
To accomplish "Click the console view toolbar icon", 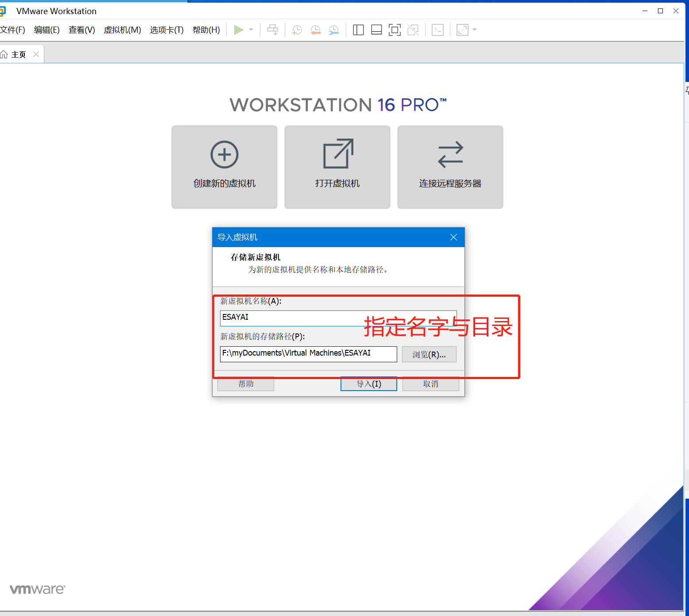I will click(x=437, y=30).
